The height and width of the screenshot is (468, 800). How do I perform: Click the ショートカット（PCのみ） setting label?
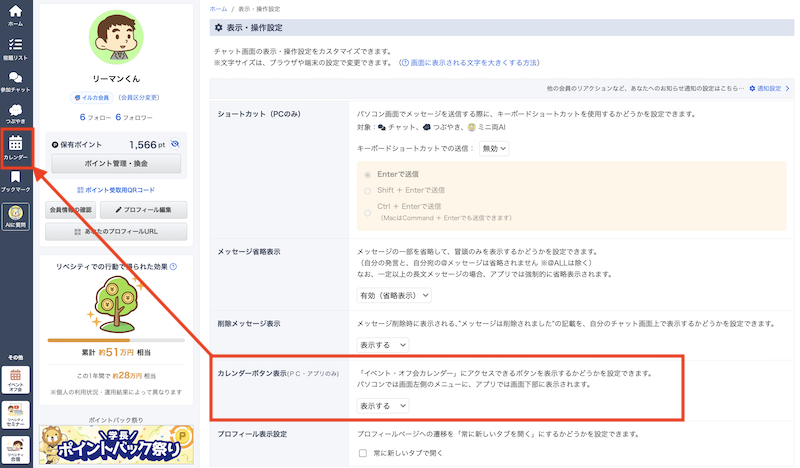[259, 114]
